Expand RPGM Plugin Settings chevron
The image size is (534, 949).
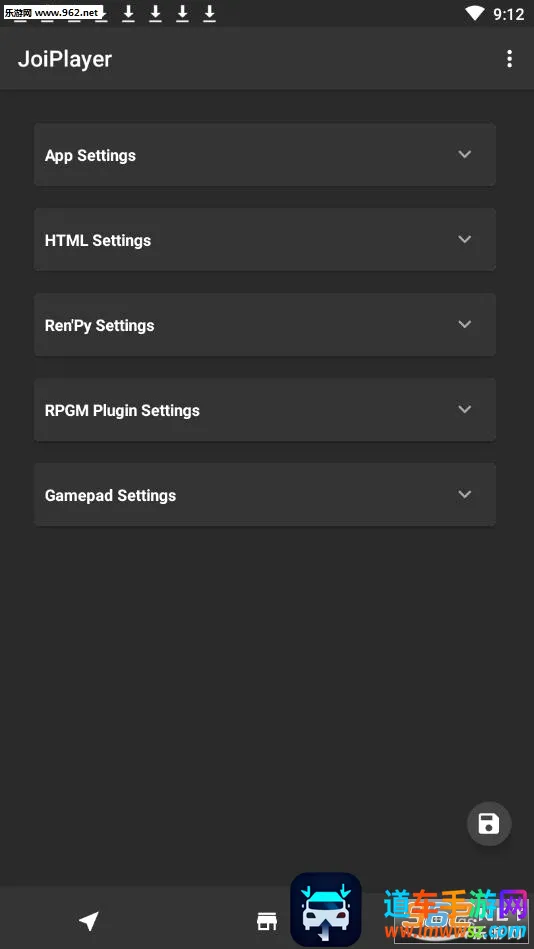tap(464, 409)
